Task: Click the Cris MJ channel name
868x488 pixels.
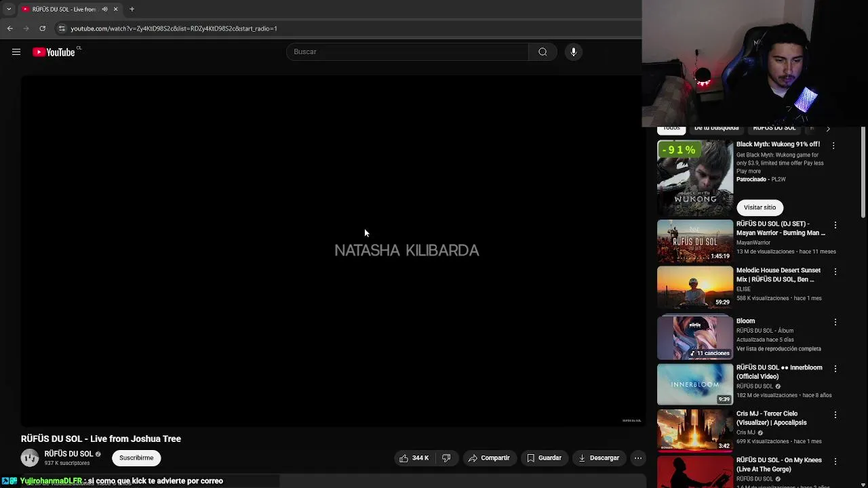Action: pos(745,432)
